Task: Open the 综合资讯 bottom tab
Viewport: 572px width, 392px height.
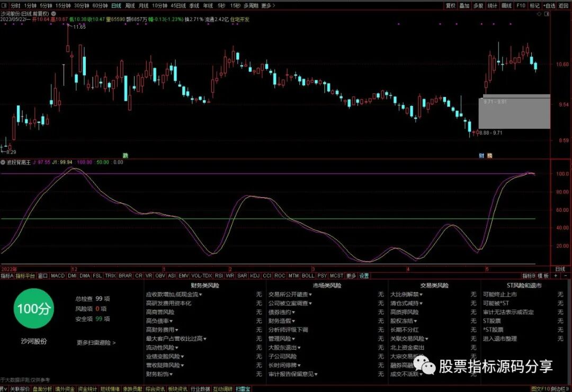Action: point(155,389)
